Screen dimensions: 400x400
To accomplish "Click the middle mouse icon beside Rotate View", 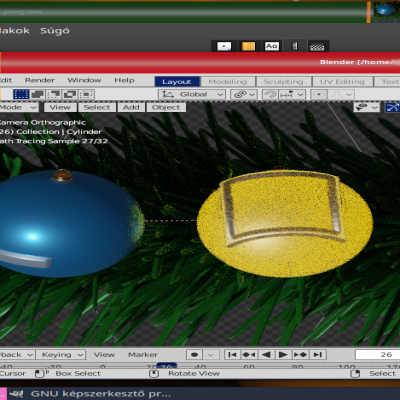I will (x=154, y=374).
